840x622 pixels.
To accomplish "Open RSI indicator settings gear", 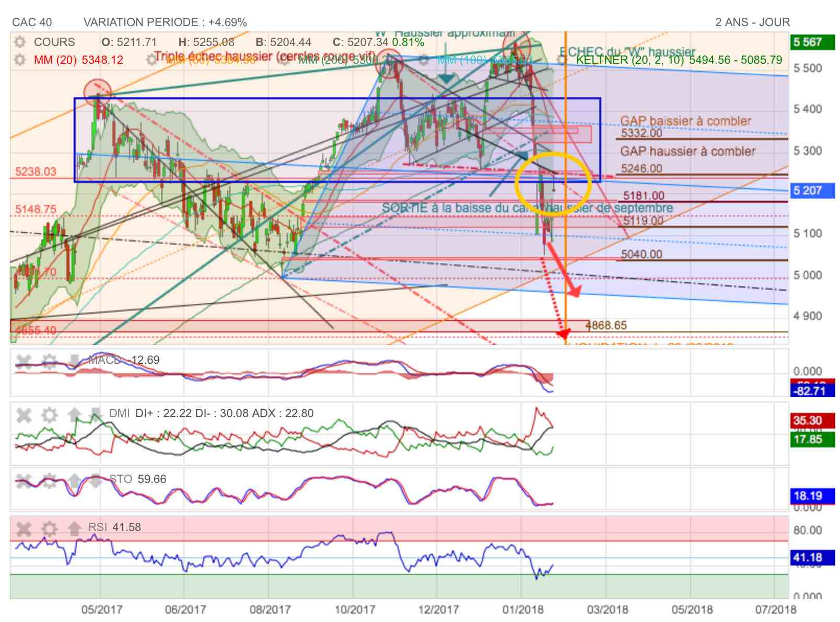I will click(49, 528).
